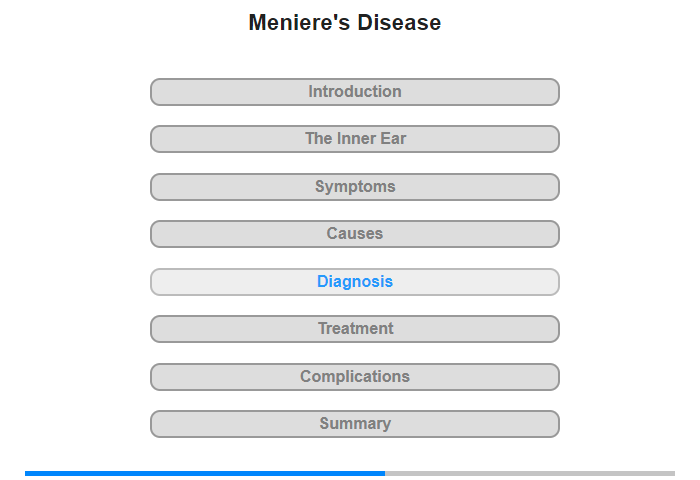The width and height of the screenshot is (700, 480).
Task: Click the gray unfilled part of the progress bar
Action: pyautogui.click(x=530, y=473)
